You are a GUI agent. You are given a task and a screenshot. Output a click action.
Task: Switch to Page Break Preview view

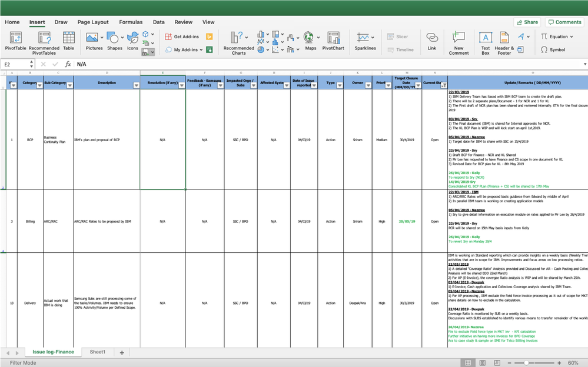pos(496,363)
